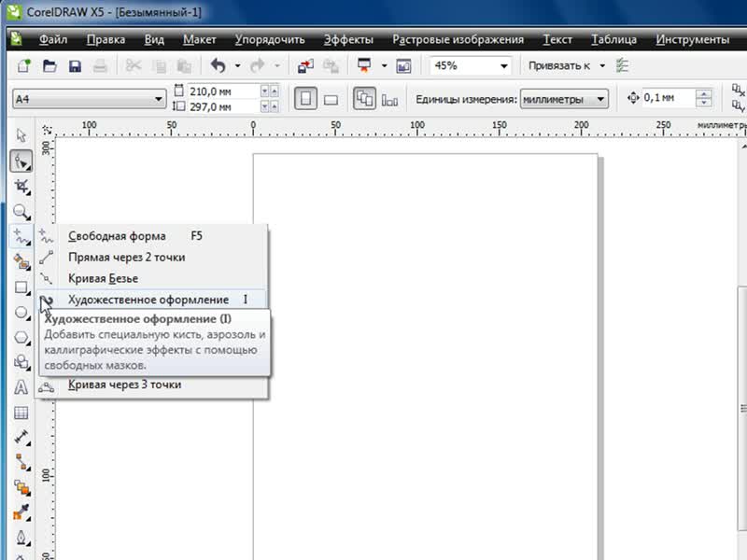Screen dimensions: 747x560
Task: Redo the last action
Action: click(258, 65)
